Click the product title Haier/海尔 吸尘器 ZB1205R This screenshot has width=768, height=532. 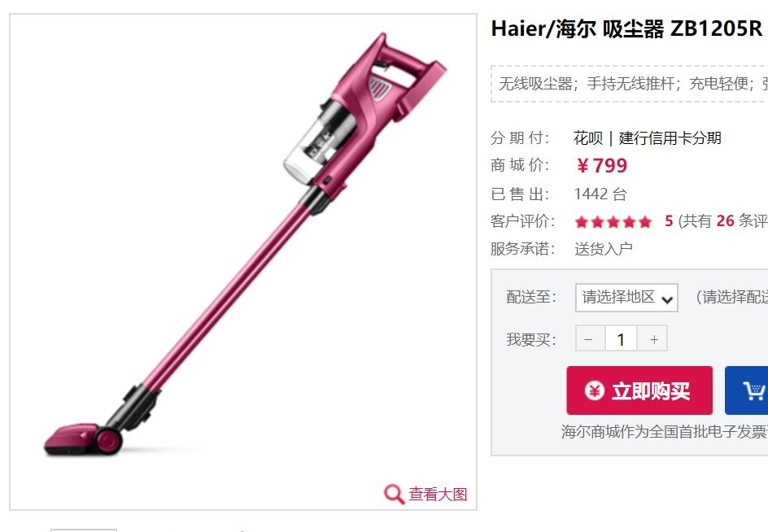click(629, 28)
